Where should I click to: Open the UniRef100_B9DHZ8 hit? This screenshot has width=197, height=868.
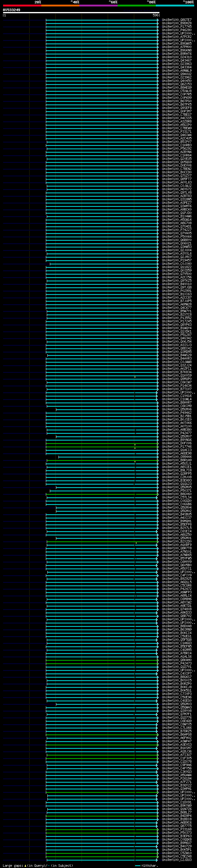[176, 23]
